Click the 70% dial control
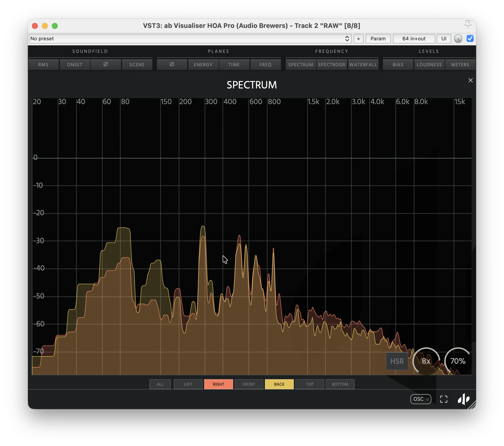This screenshot has height=446, width=504. (458, 361)
